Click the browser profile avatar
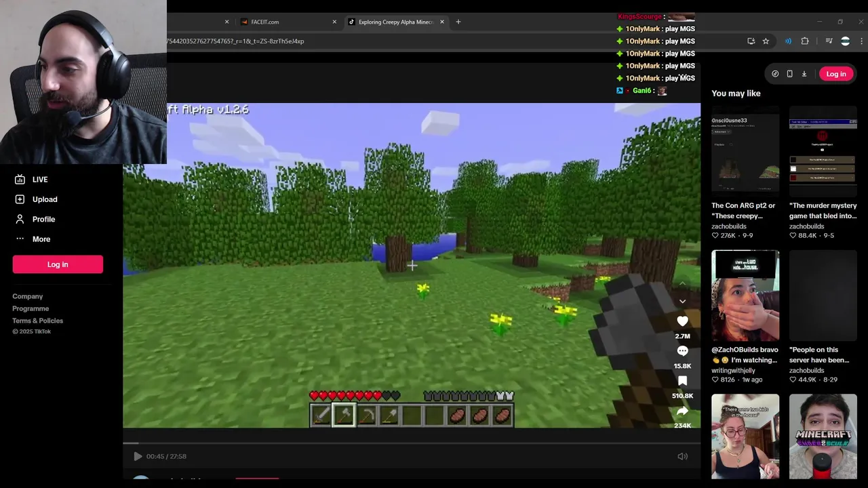 click(845, 41)
